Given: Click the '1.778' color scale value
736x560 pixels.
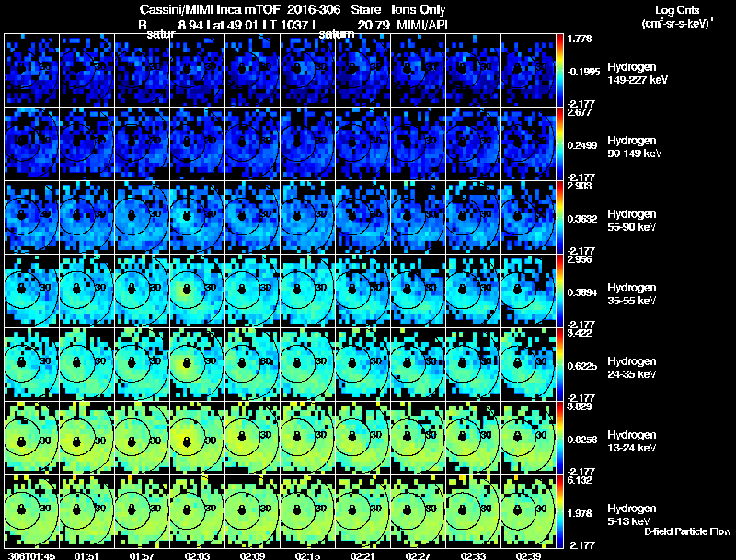Looking at the screenshot, I should 581,39.
